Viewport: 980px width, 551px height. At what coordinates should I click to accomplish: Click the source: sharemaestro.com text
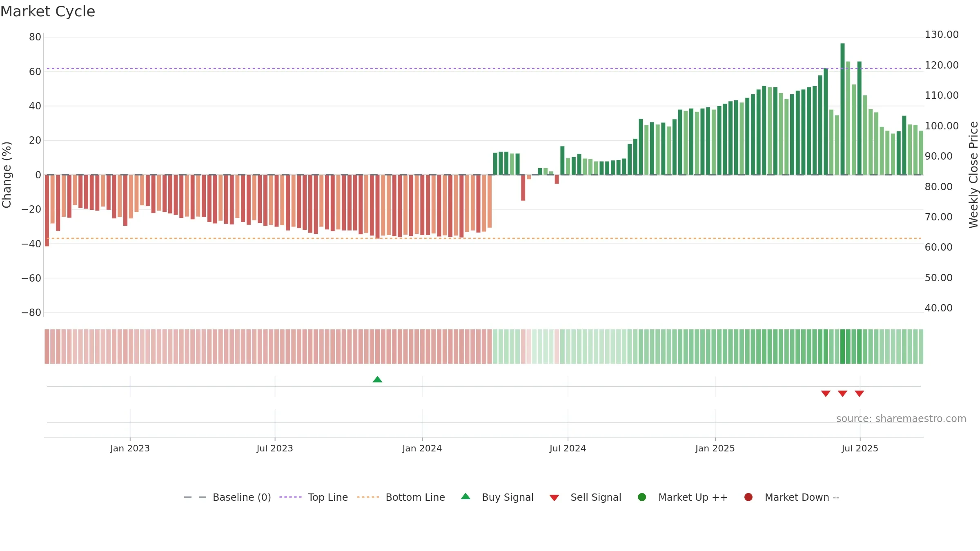tap(901, 419)
